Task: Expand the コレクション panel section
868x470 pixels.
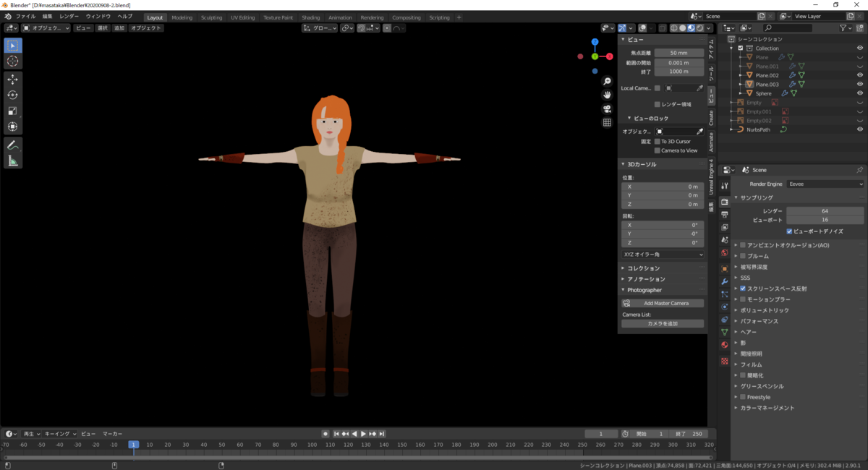Action: [x=643, y=268]
